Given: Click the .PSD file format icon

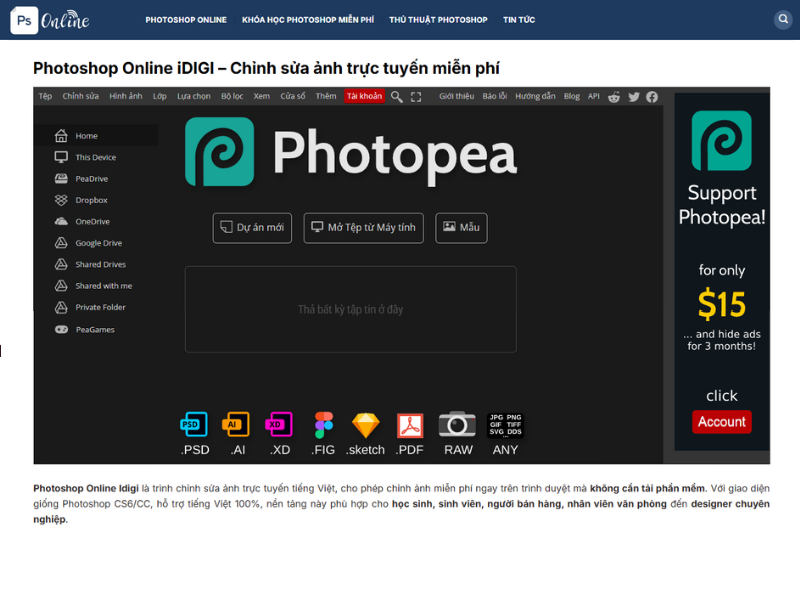Looking at the screenshot, I should (194, 424).
